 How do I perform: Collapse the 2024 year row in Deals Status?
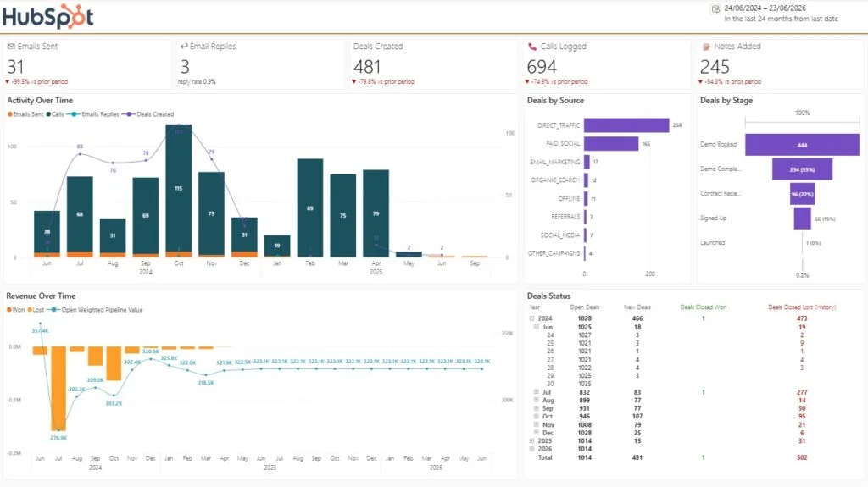coord(532,318)
